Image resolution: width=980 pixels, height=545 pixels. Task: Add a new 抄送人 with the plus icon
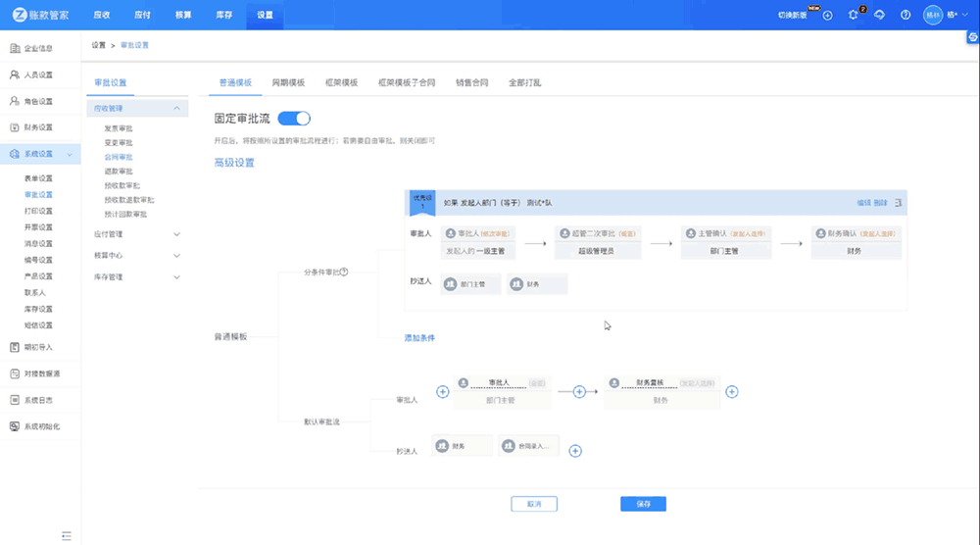pos(575,451)
